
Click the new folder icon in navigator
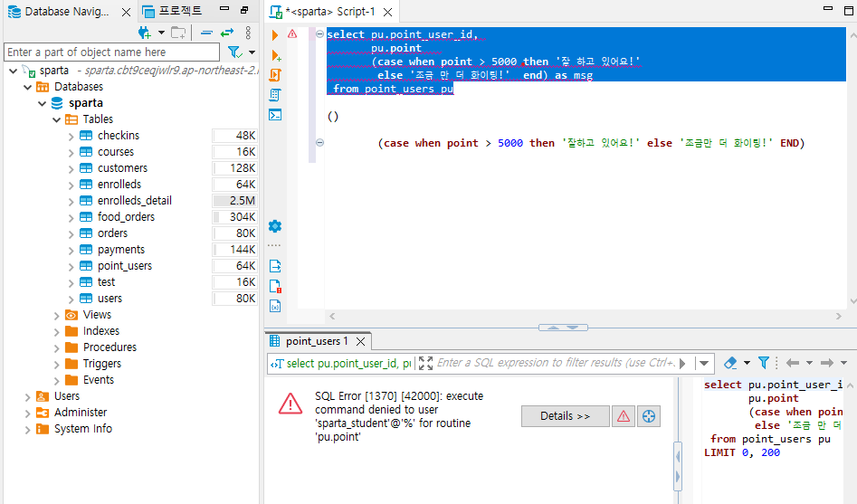click(x=178, y=33)
